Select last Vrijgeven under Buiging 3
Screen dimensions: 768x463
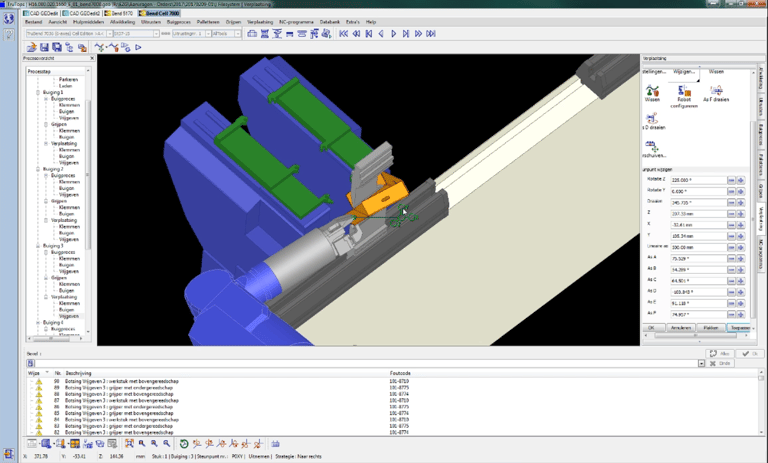point(69,316)
